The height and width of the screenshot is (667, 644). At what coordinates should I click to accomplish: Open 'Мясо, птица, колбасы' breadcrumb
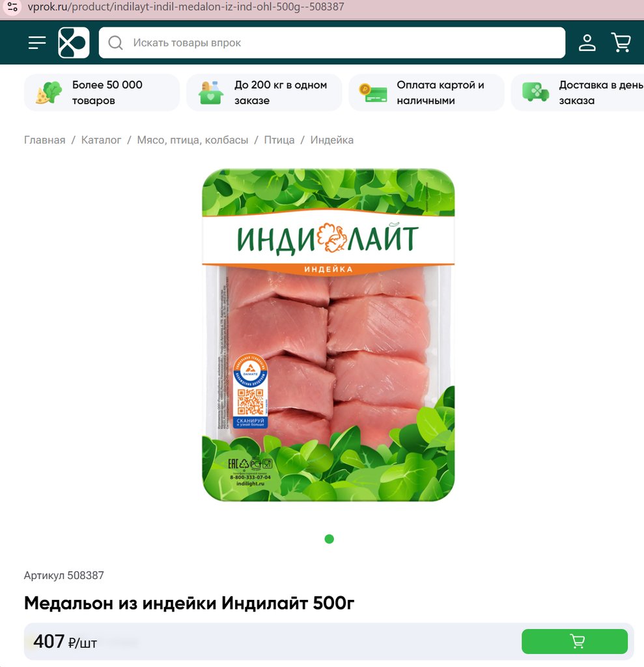[193, 140]
